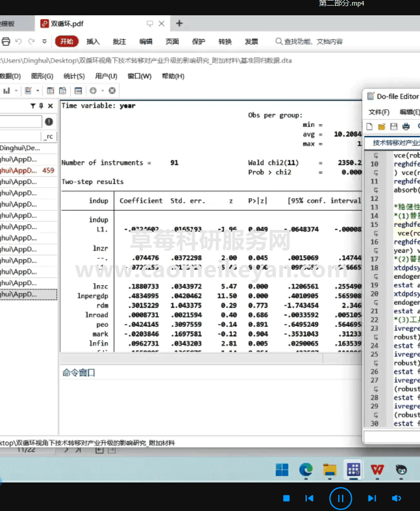This screenshot has height=511, width=420.
Task: Open Stata 帮助(H) menu
Action: pos(173,76)
